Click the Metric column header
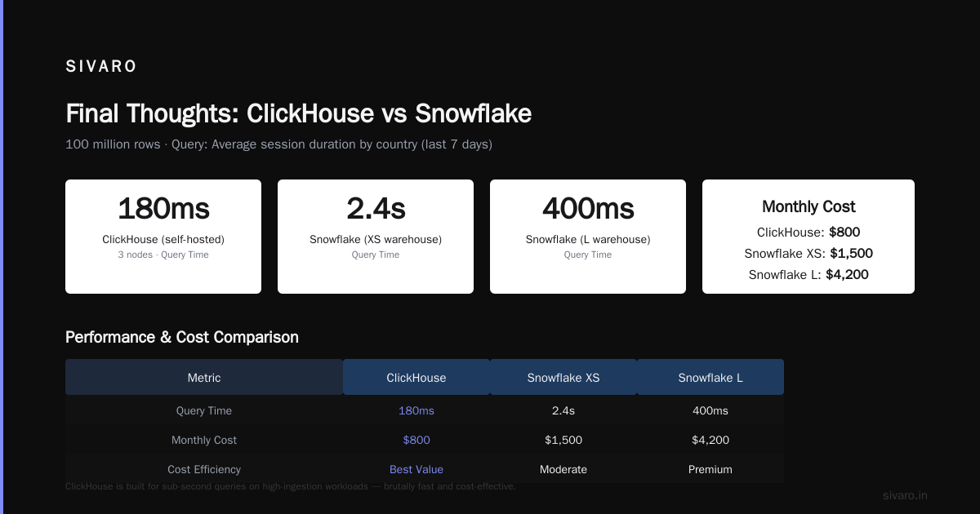The height and width of the screenshot is (514, 980). 204,378
